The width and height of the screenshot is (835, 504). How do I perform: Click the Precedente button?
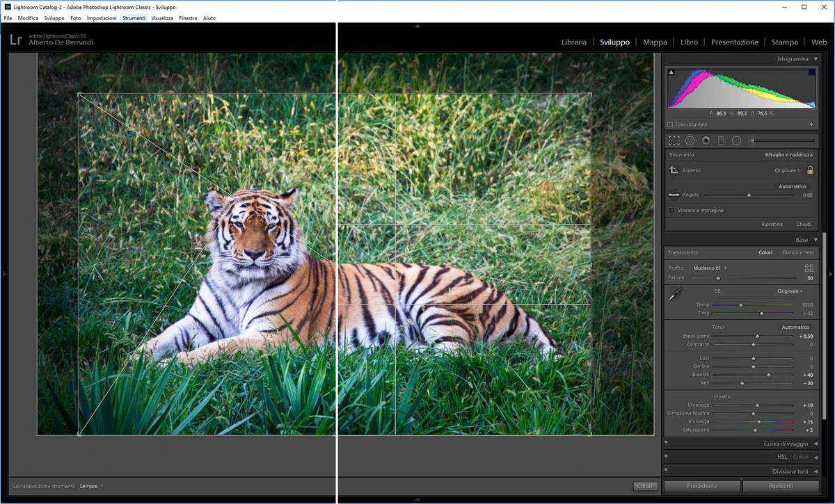(x=702, y=486)
